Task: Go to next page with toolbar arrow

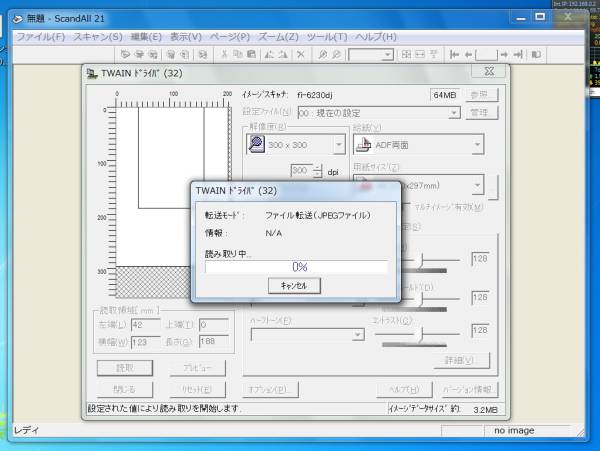Action: point(504,55)
